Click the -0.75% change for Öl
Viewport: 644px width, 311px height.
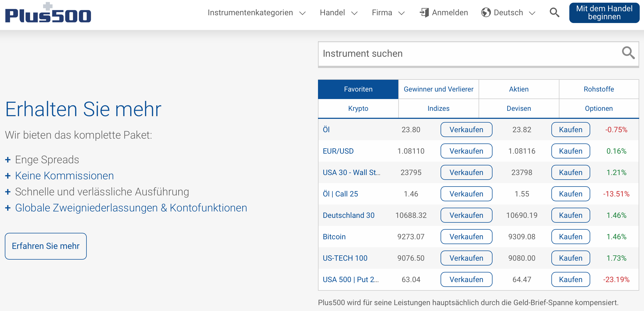[x=616, y=130]
